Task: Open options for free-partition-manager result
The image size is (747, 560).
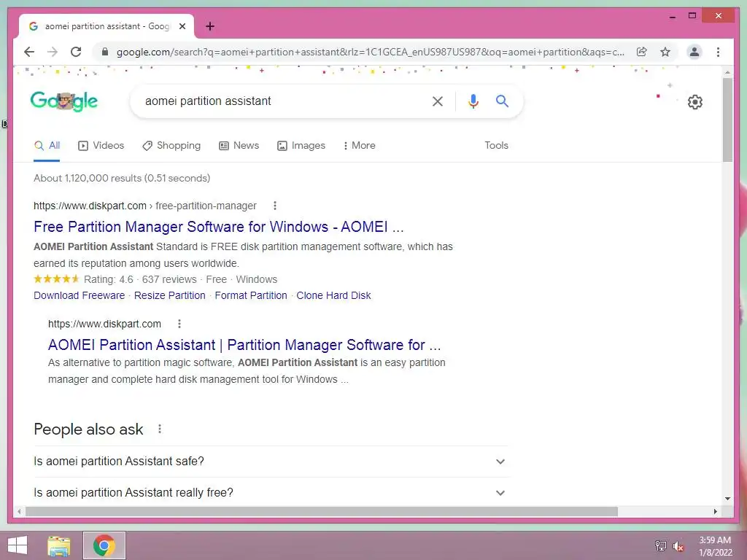Action: coord(274,206)
